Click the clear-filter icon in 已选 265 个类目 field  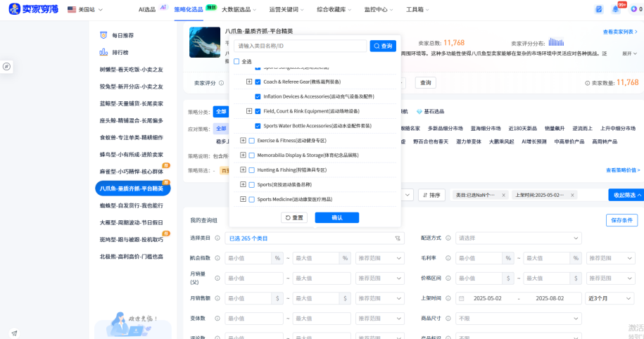pyautogui.click(x=398, y=238)
